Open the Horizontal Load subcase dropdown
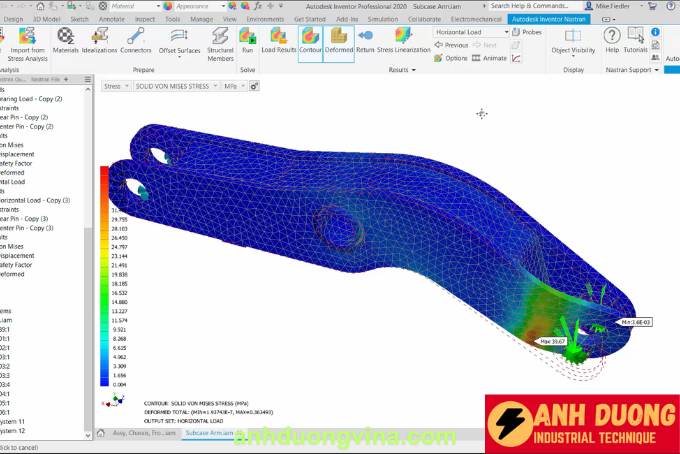Viewport: 680px width, 454px height. (x=471, y=32)
